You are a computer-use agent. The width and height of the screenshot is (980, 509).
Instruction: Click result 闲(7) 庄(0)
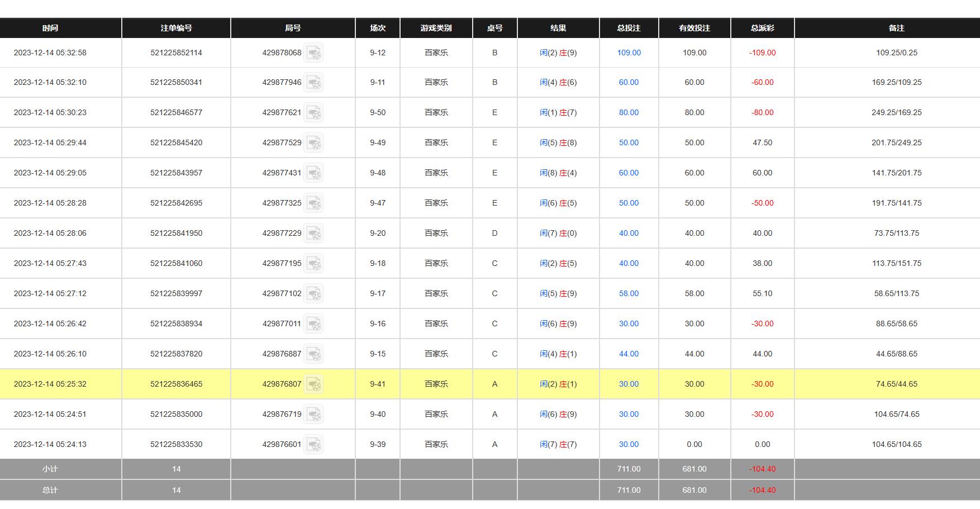click(x=558, y=233)
